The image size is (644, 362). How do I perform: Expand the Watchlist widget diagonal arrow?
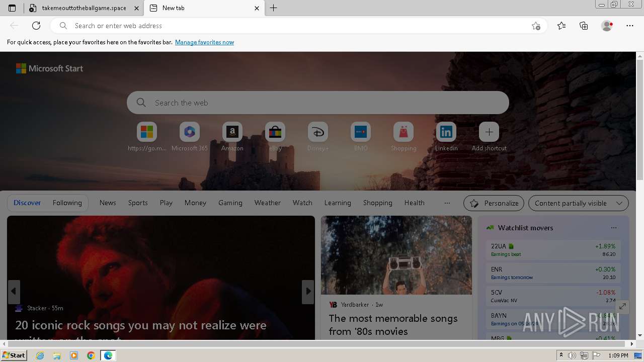point(622,306)
